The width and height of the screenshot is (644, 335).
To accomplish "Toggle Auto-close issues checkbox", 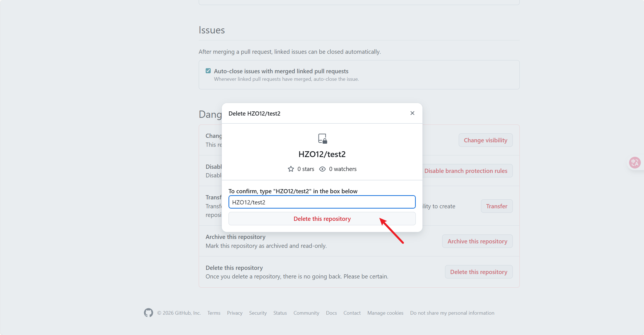I will 208,71.
